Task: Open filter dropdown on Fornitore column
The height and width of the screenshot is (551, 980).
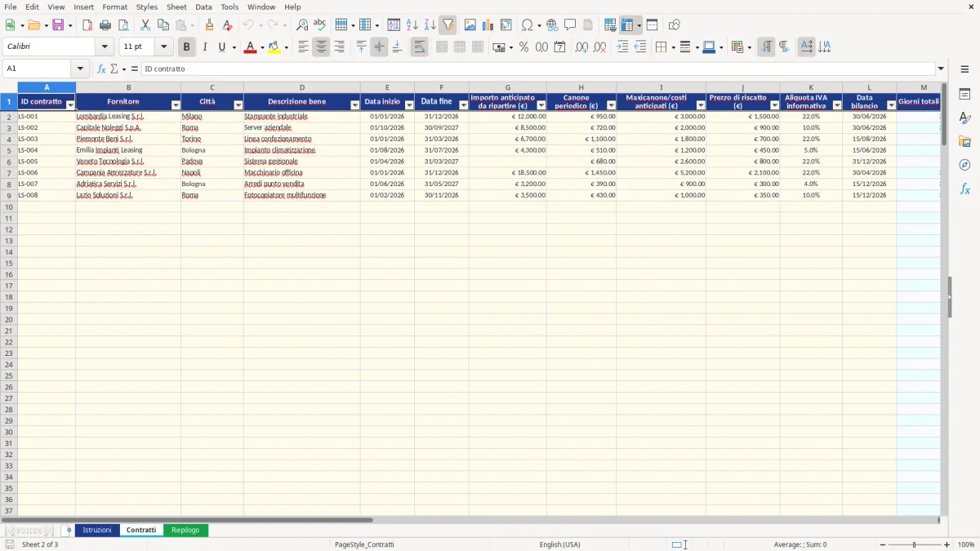Action: click(x=176, y=105)
